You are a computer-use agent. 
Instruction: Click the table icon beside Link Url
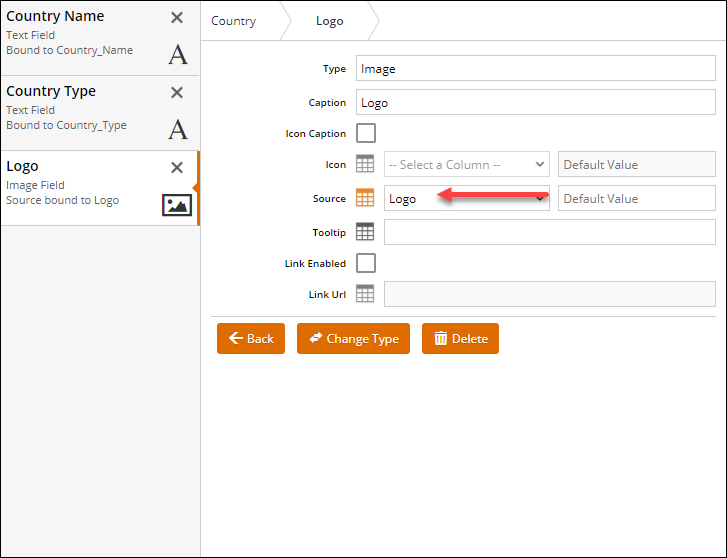click(x=365, y=294)
